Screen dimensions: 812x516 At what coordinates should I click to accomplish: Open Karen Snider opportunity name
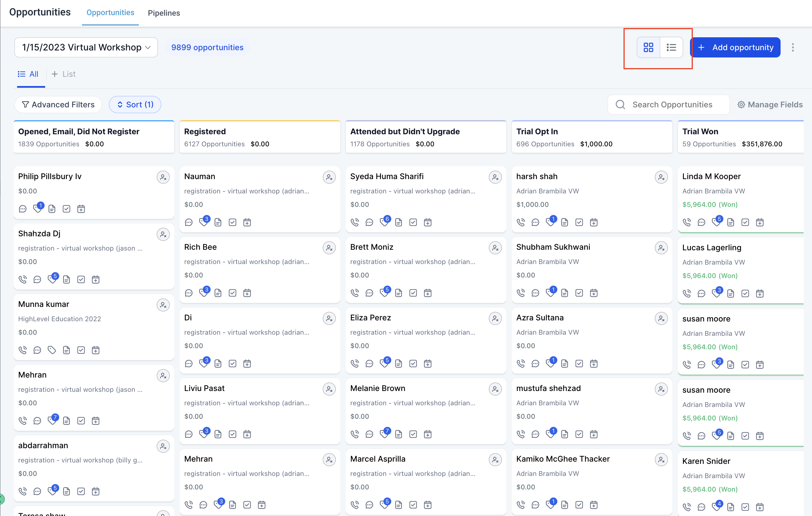706,461
